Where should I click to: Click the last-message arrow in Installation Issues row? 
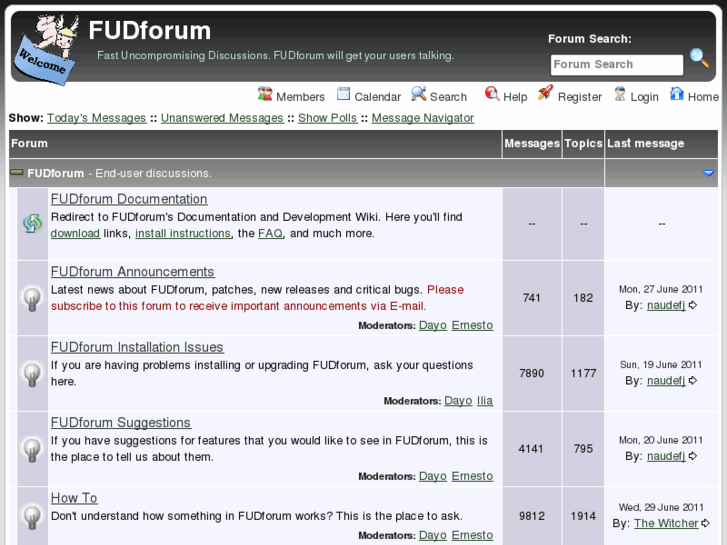(x=693, y=381)
